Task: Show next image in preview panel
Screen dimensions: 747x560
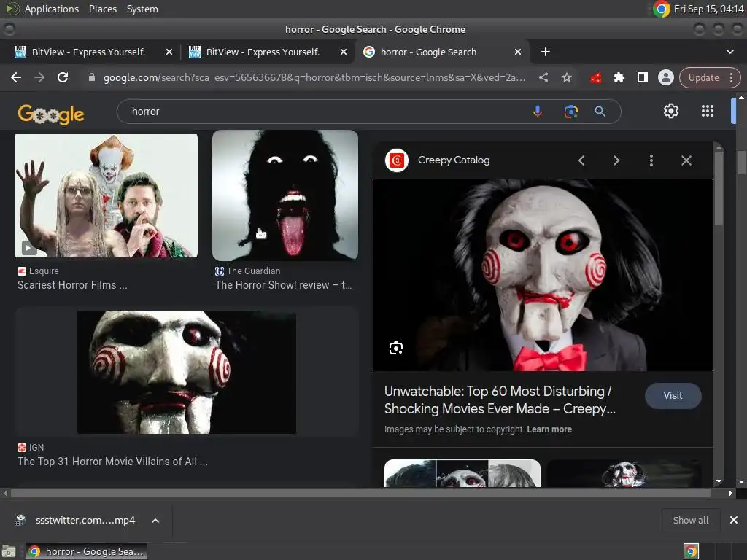Action: pyautogui.click(x=616, y=160)
